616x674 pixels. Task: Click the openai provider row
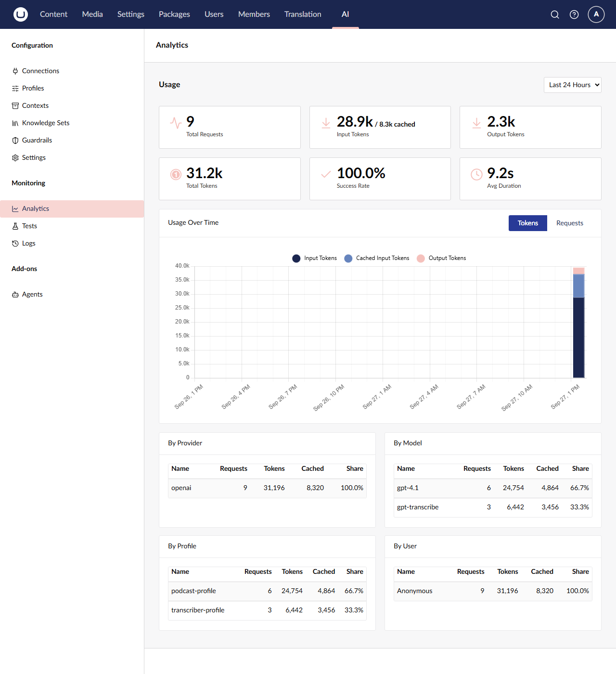(267, 488)
